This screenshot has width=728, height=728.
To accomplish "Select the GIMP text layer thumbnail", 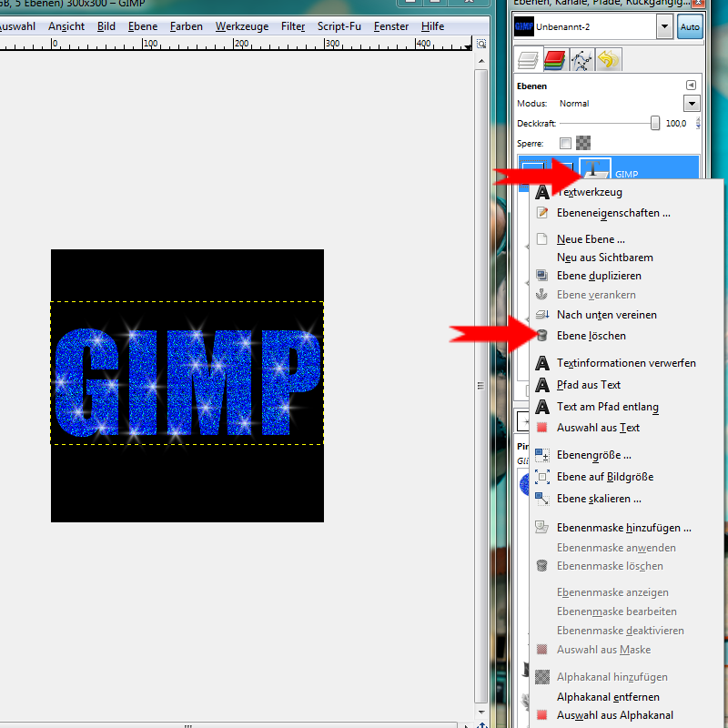I will pyautogui.click(x=594, y=168).
